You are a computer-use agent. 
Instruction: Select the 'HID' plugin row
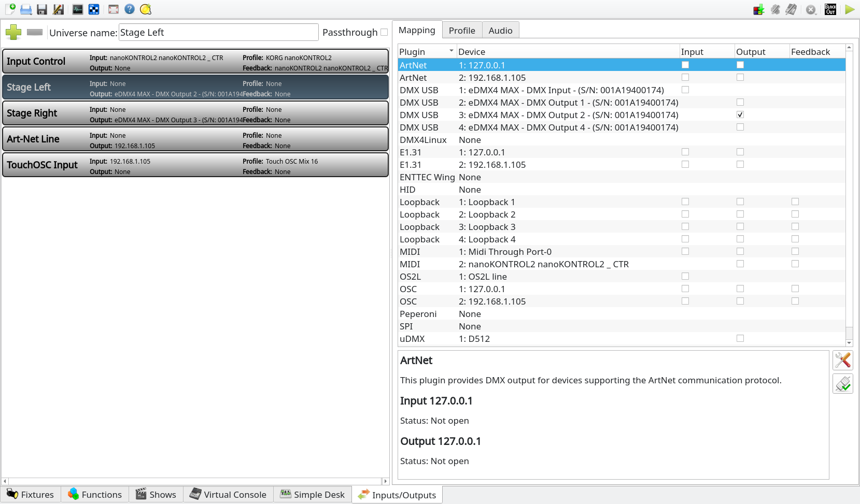pos(622,190)
